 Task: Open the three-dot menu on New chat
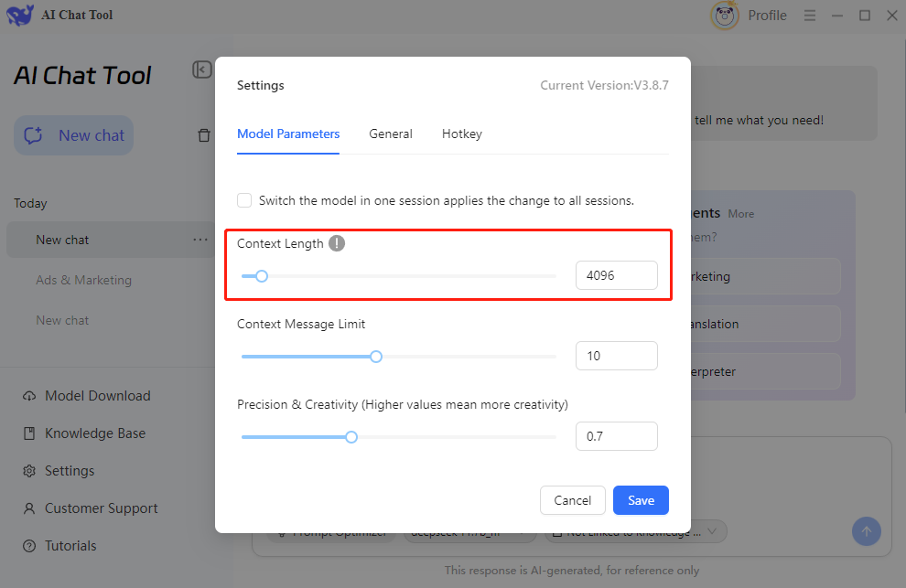coord(200,239)
